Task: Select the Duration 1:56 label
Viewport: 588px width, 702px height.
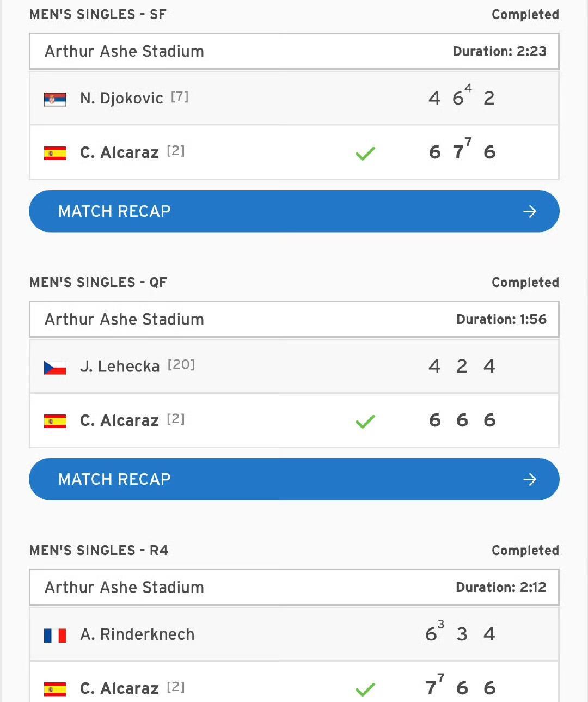Action: point(501,319)
